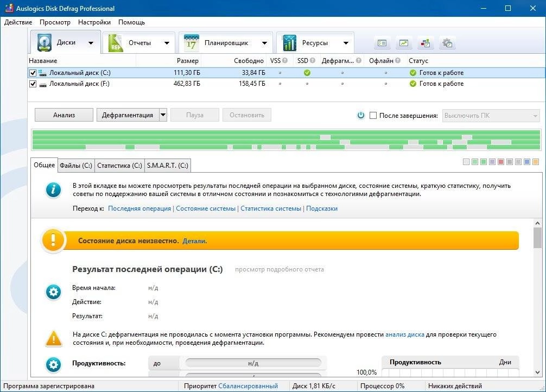Screen dimensions: 546x392
Task: Click the checklist view toolbar icon
Action: (382, 43)
